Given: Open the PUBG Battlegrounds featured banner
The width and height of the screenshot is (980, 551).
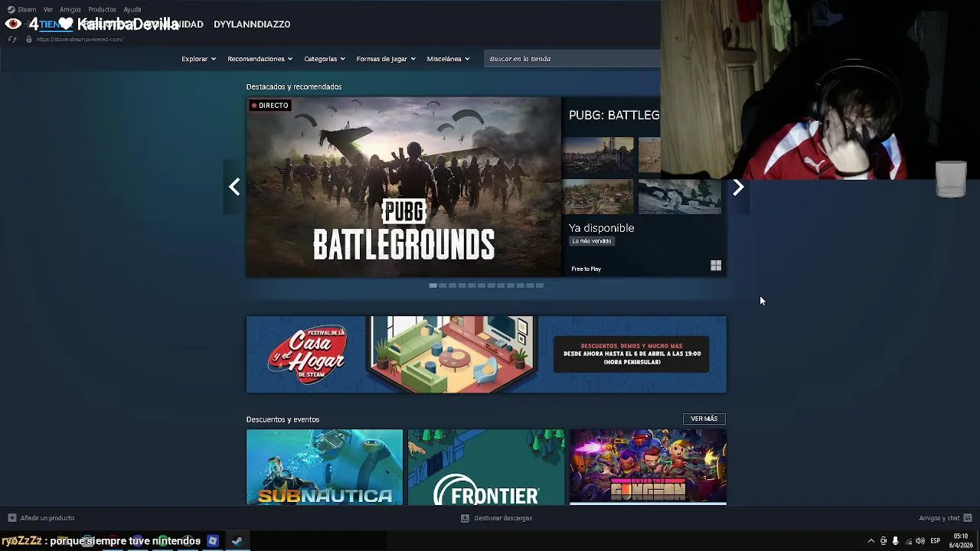Looking at the screenshot, I should pos(403,187).
